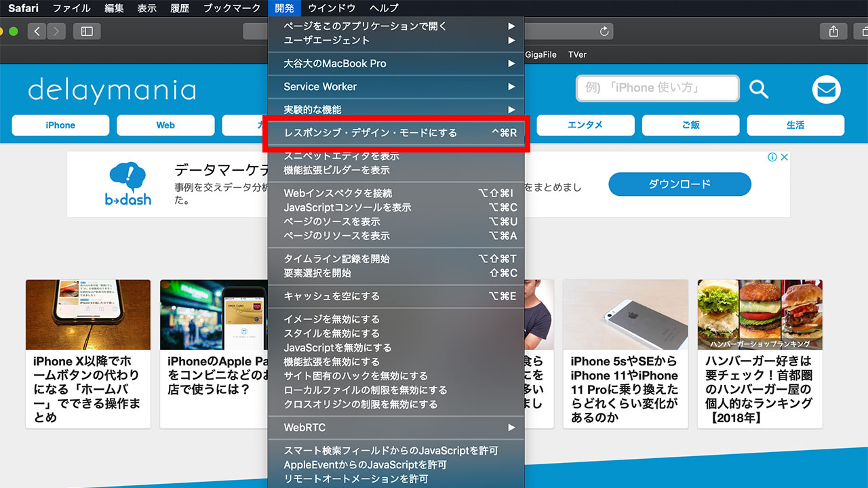
Task: Select Webインスペクタを接続
Action: tap(396, 193)
